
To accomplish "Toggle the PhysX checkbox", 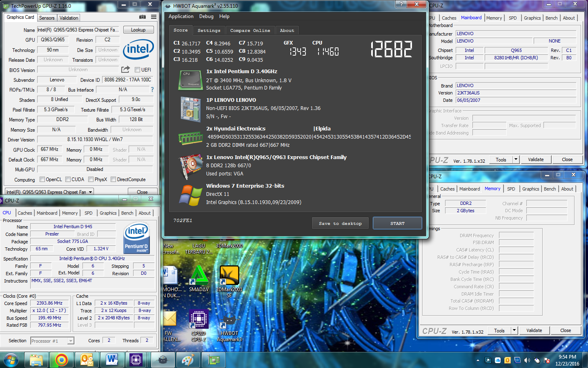I will tap(91, 179).
